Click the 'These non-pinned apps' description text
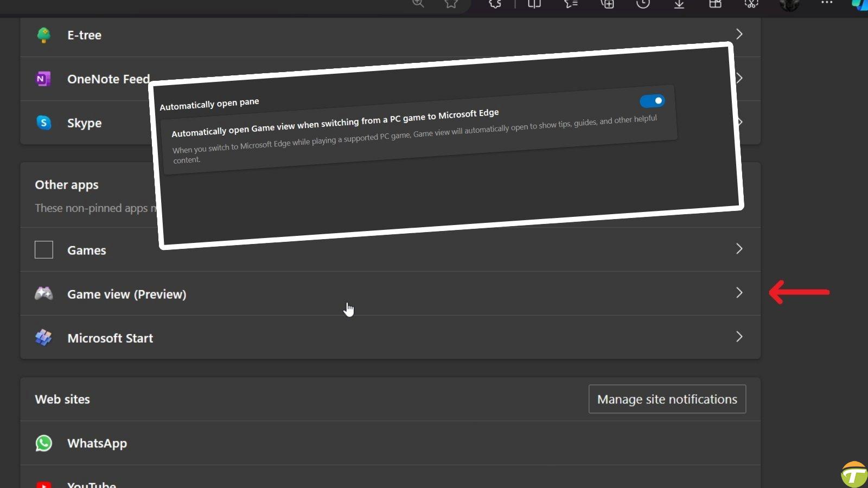The width and height of the screenshot is (868, 488). (x=95, y=208)
